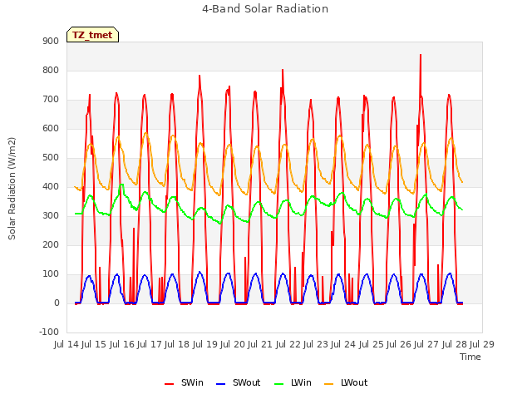Click the Time axis label
532x399 pixels.
coord(470,357)
